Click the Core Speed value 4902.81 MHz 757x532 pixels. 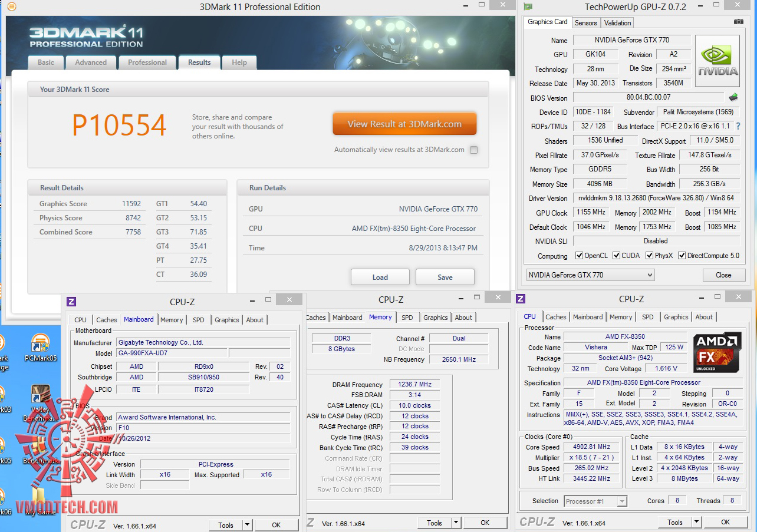coord(592,447)
